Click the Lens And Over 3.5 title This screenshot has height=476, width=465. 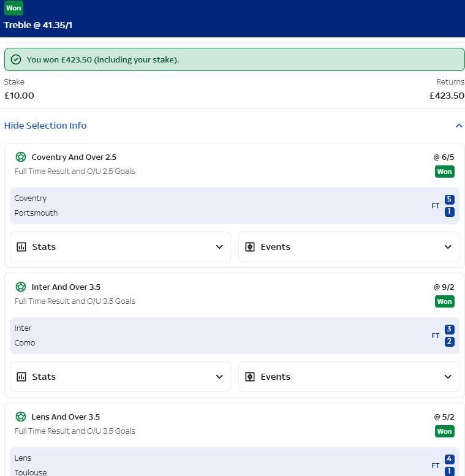66,417
